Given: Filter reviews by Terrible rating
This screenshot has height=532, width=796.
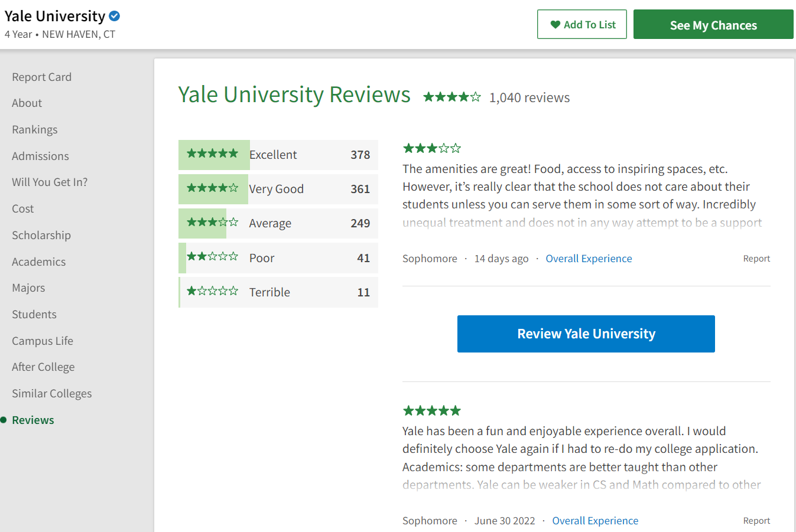Looking at the screenshot, I should tap(278, 292).
